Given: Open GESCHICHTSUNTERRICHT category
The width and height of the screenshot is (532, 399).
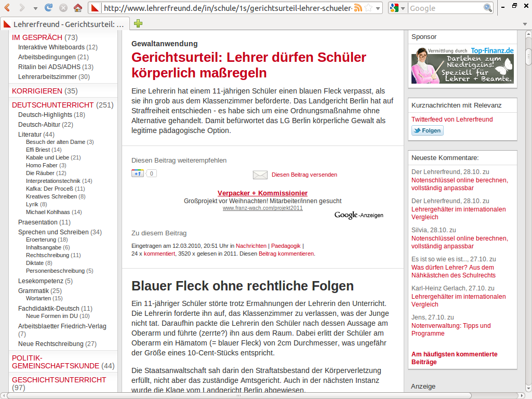Looking at the screenshot, I should pyautogui.click(x=59, y=380).
